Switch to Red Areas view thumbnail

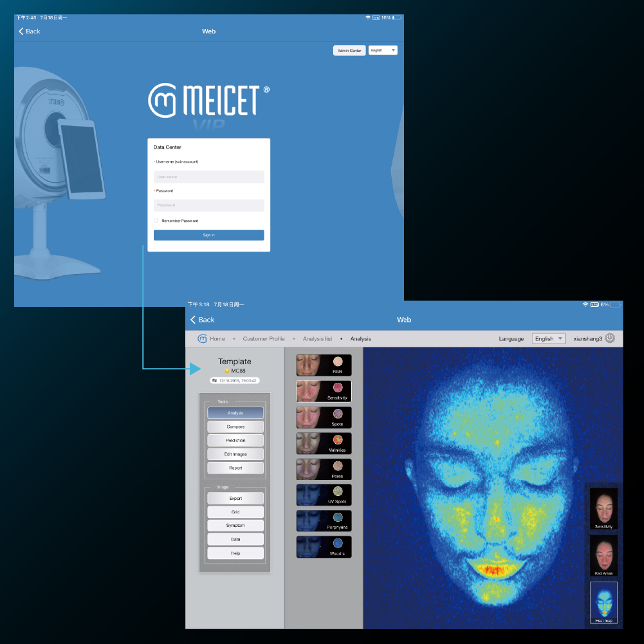(603, 555)
